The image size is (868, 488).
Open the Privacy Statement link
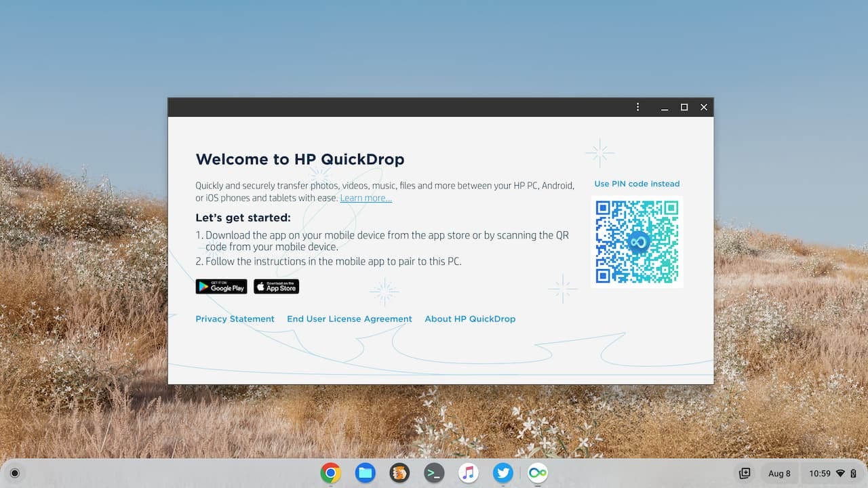(x=235, y=319)
